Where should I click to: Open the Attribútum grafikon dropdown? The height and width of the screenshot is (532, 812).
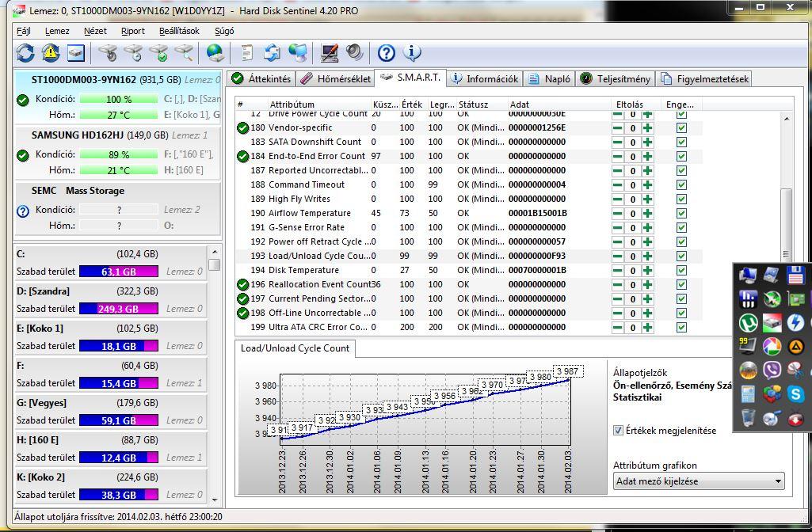[699, 481]
